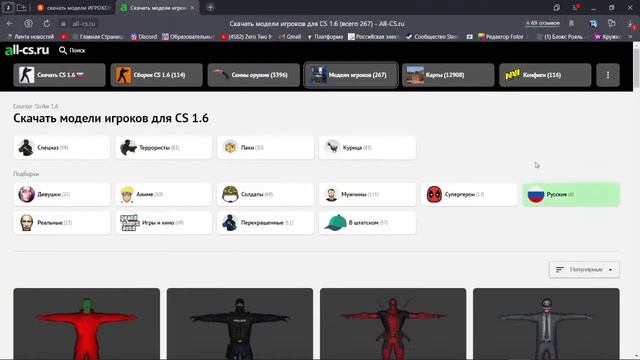Choose the Паки category
Screen dimensions: 640x360
click(265, 147)
